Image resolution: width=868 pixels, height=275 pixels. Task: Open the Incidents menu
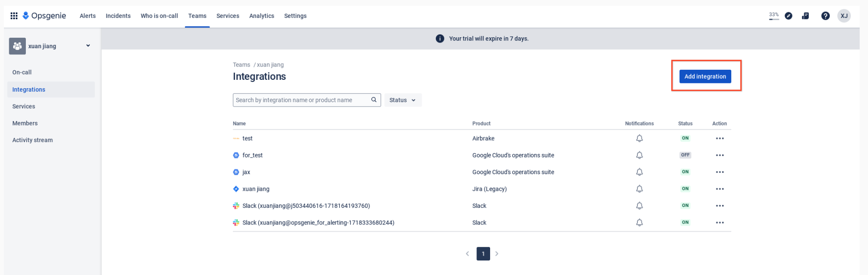(118, 16)
